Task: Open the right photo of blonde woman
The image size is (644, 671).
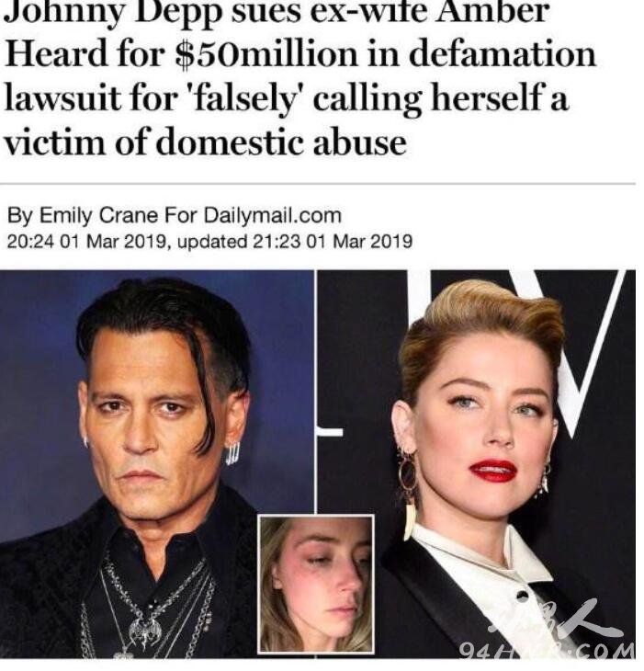Action: click(476, 463)
